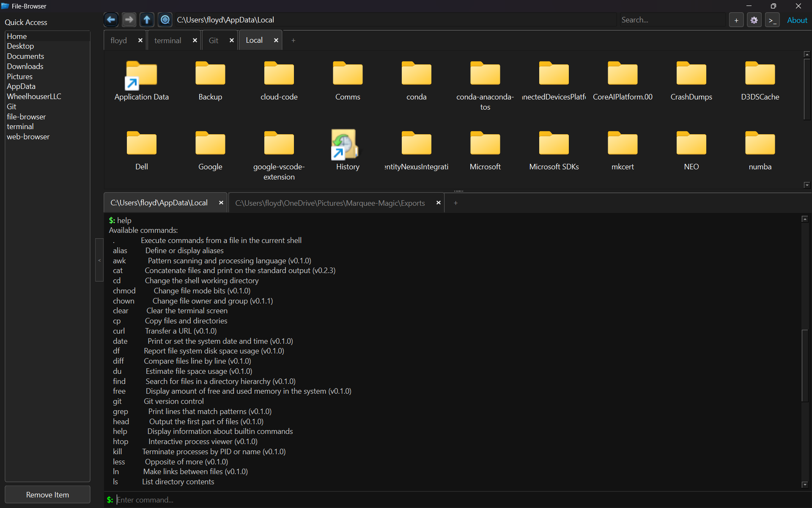Open the cloud-code folder

click(x=279, y=81)
